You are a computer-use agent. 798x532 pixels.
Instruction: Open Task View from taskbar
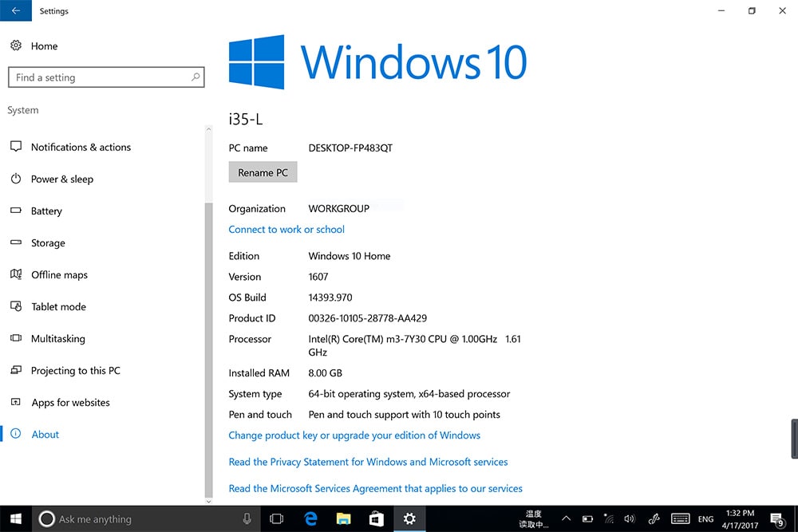[276, 518]
